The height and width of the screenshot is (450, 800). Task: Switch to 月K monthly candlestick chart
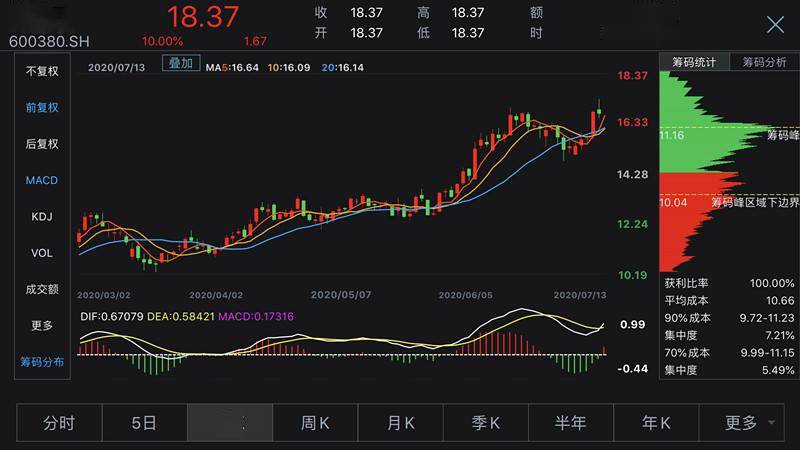click(x=401, y=423)
